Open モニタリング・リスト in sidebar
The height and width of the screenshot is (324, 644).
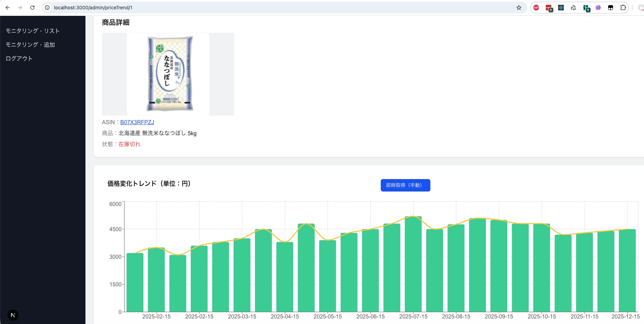pos(33,31)
